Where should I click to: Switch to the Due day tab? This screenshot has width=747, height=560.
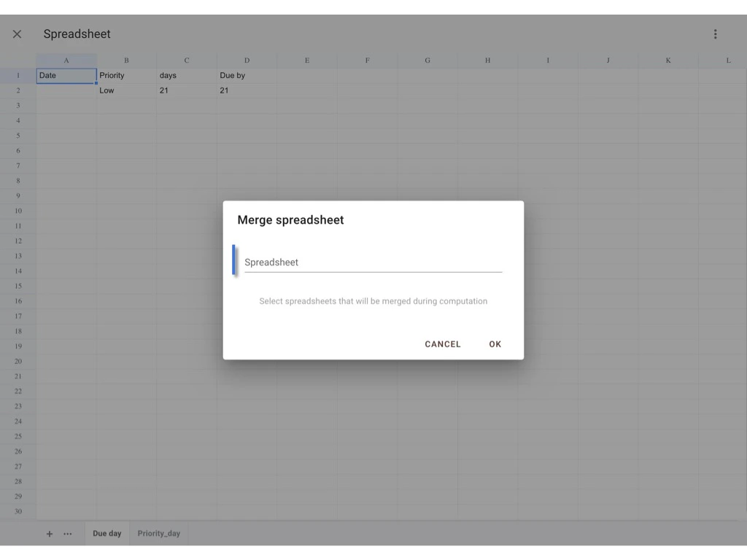pos(107,533)
